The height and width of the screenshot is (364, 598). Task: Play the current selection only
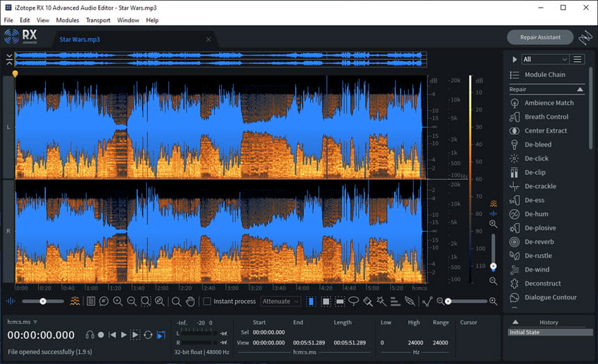pos(136,335)
